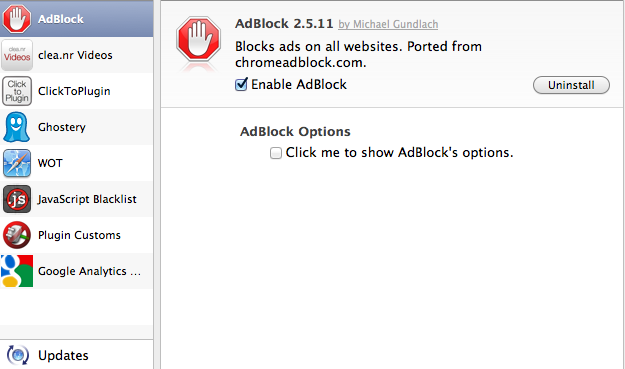Open the Google Analytics extension icon

click(x=17, y=271)
